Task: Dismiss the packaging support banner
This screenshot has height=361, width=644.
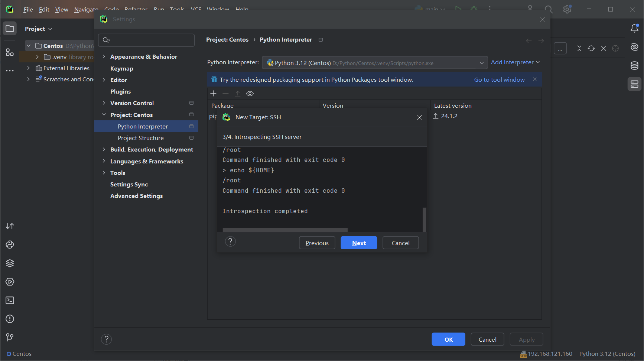Action: point(535,79)
